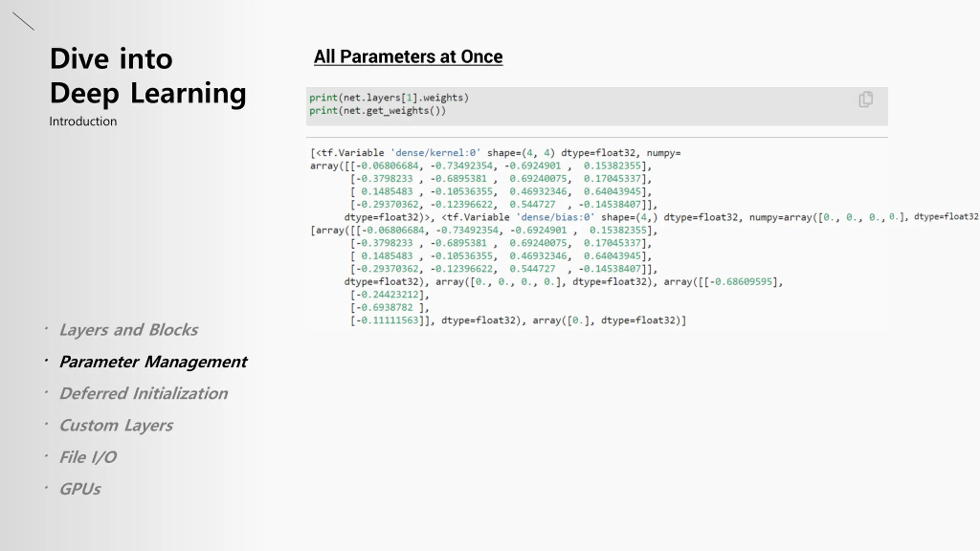Click the 'dense/kernel:0' variable name
The image size is (980, 551).
[x=436, y=153]
